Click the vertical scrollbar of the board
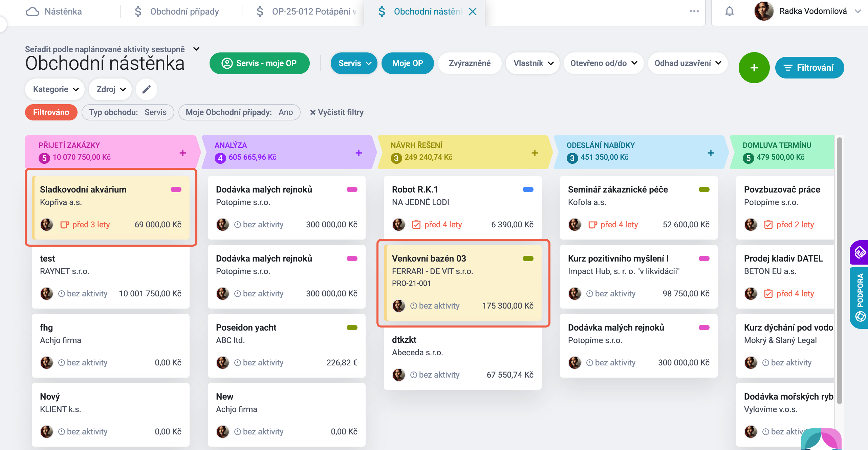Viewport: 868px width, 450px height. (839, 271)
